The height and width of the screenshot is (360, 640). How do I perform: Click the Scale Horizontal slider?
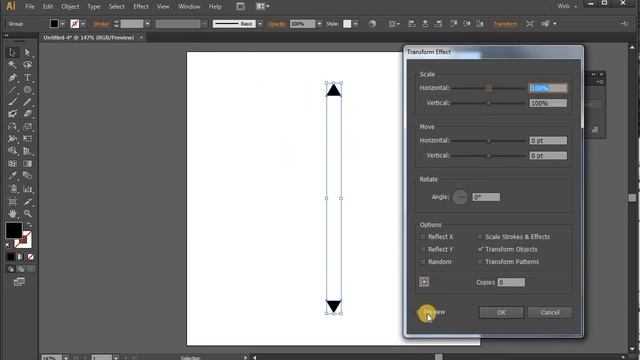tap(489, 88)
